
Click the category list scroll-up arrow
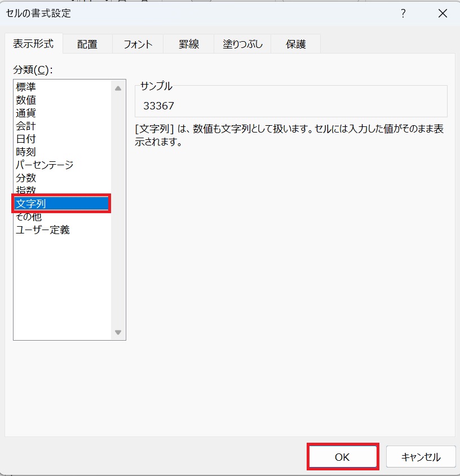tap(118, 89)
